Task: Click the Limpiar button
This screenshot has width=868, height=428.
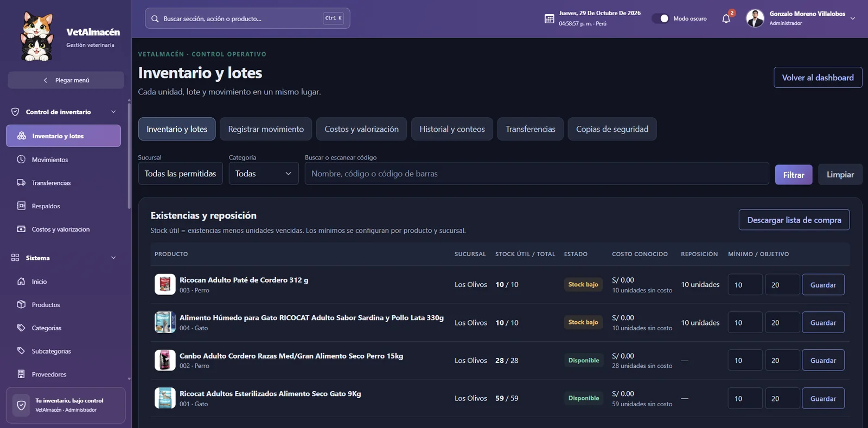Action: [840, 175]
